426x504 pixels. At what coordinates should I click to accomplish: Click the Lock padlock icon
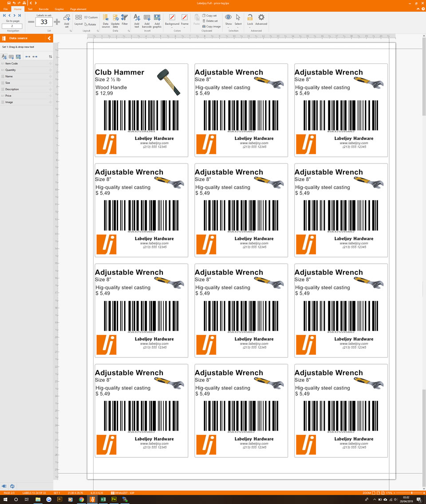pos(250,20)
